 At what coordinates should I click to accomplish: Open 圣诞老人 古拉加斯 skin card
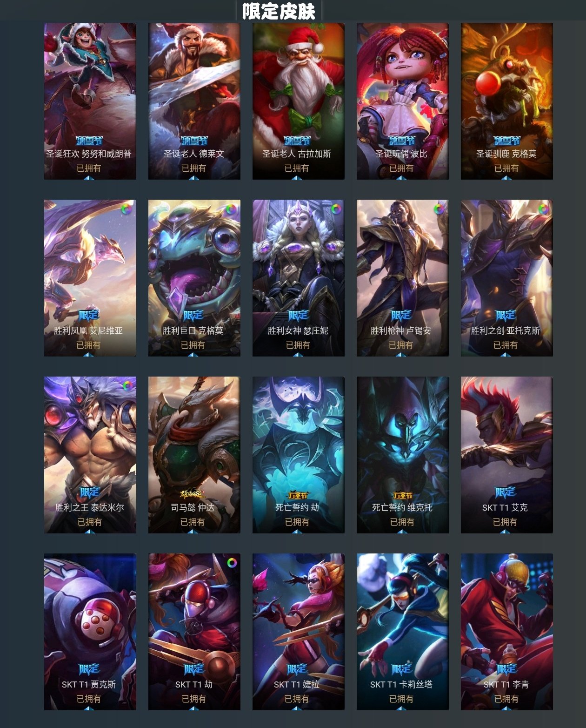tap(299, 101)
